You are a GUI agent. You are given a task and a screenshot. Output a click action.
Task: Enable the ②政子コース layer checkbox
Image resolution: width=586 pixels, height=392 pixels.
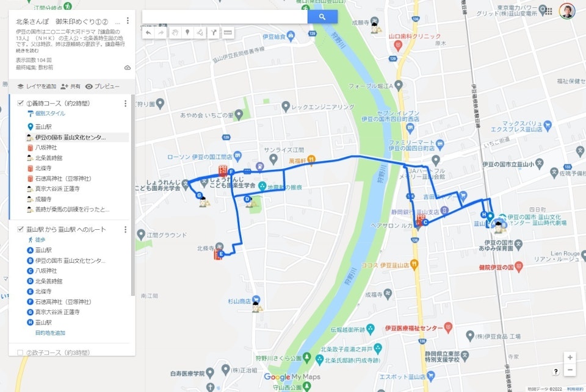coord(20,352)
